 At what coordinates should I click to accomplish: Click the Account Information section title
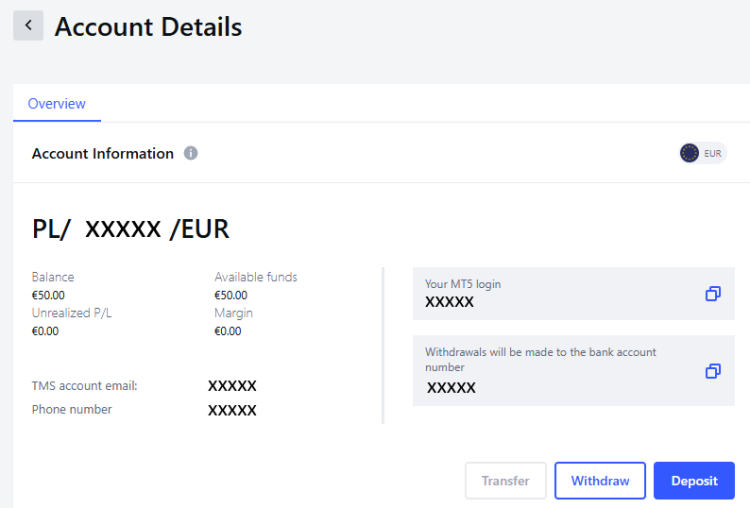[x=103, y=154]
